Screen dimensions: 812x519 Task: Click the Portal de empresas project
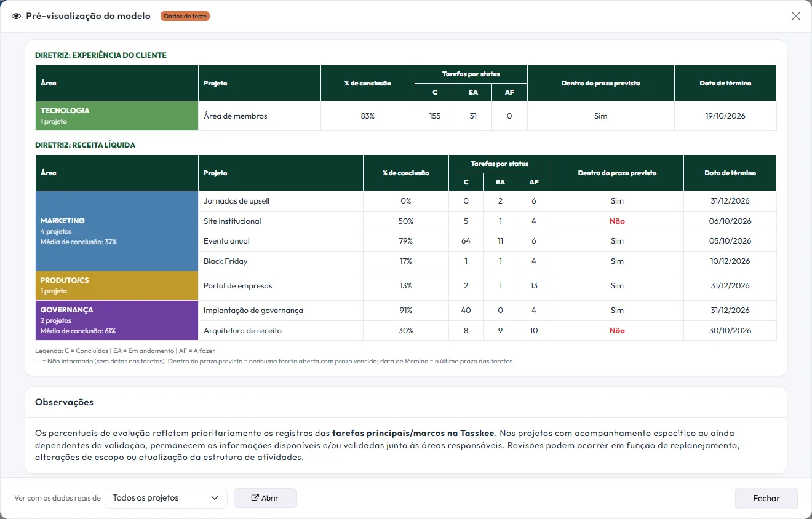pyautogui.click(x=237, y=286)
